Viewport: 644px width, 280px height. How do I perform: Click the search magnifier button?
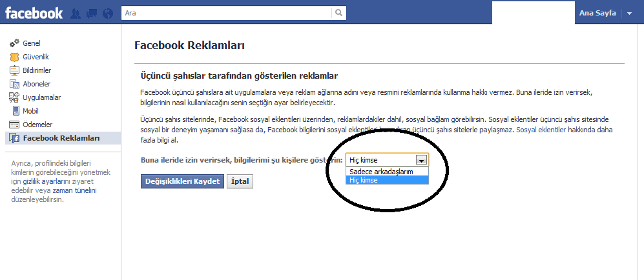tap(339, 13)
